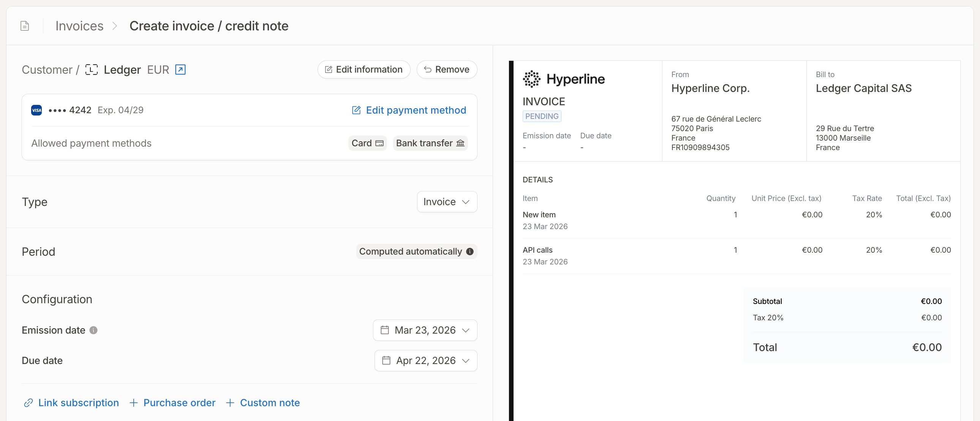The image size is (980, 421).
Task: Add a Custom note
Action: (x=263, y=403)
